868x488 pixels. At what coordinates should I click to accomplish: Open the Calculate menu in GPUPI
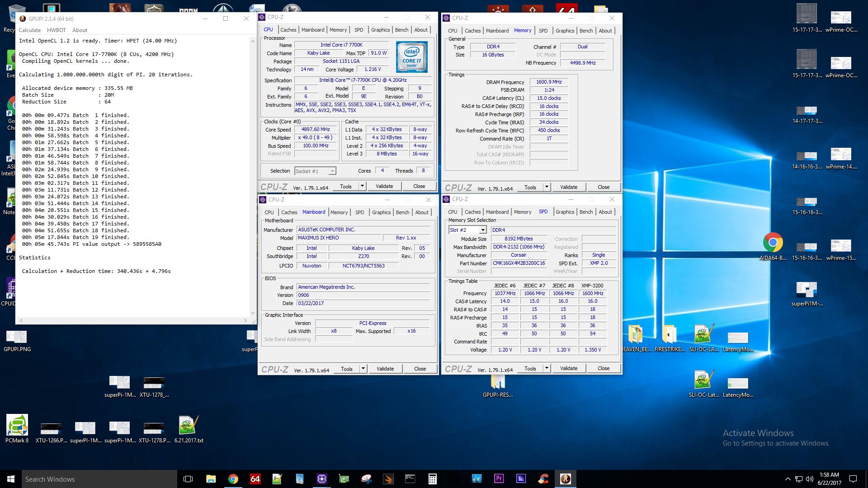(29, 30)
